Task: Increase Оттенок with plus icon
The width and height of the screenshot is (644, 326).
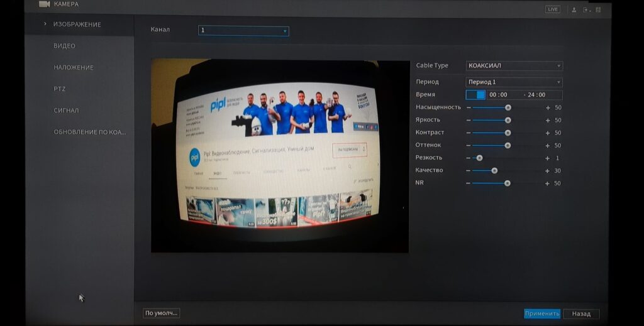Action: [x=548, y=146]
